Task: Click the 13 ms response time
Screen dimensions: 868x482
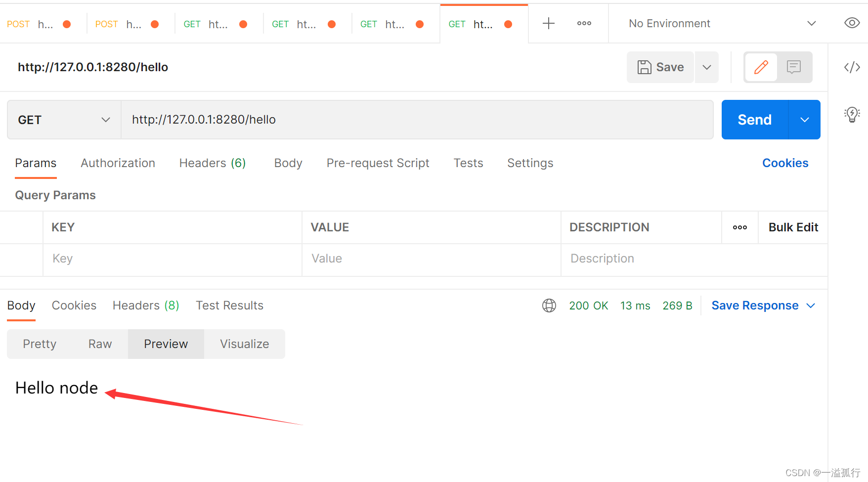Action: coord(635,306)
